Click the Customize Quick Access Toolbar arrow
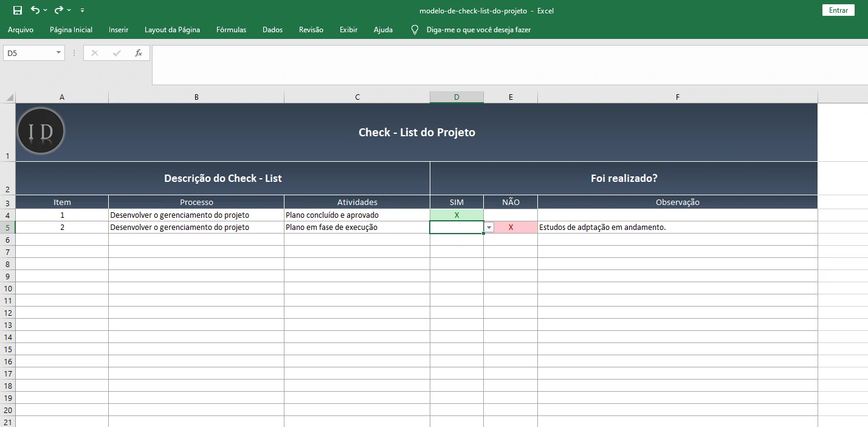The image size is (868, 427). click(82, 10)
